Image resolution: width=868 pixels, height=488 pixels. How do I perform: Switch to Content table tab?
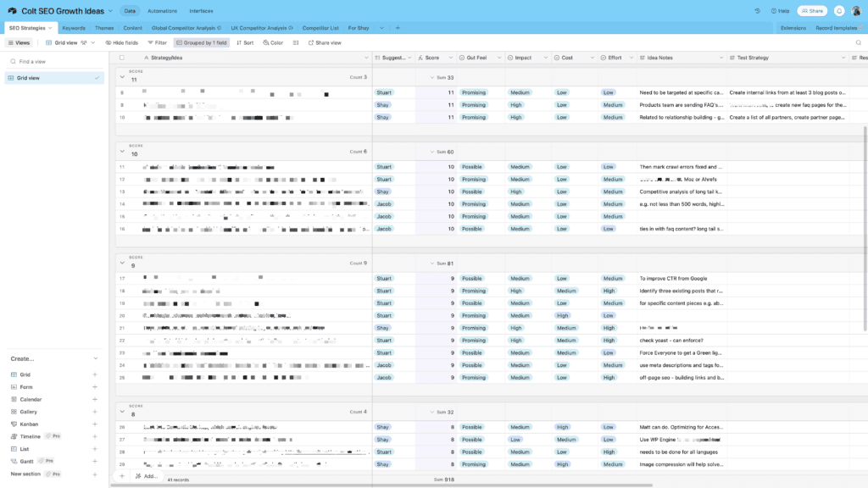click(132, 28)
